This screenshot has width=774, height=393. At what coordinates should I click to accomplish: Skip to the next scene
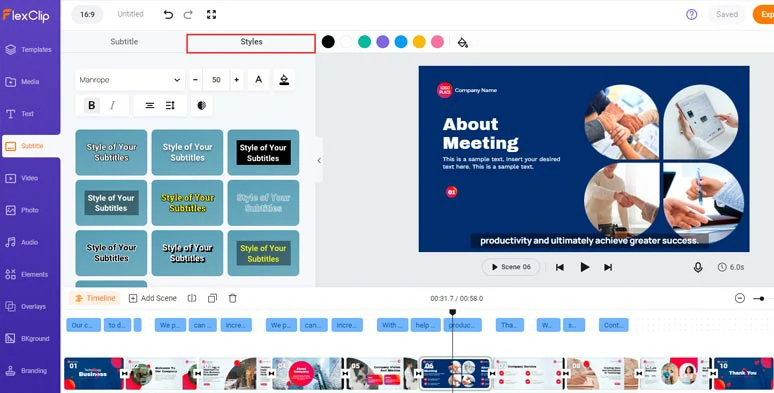608,267
